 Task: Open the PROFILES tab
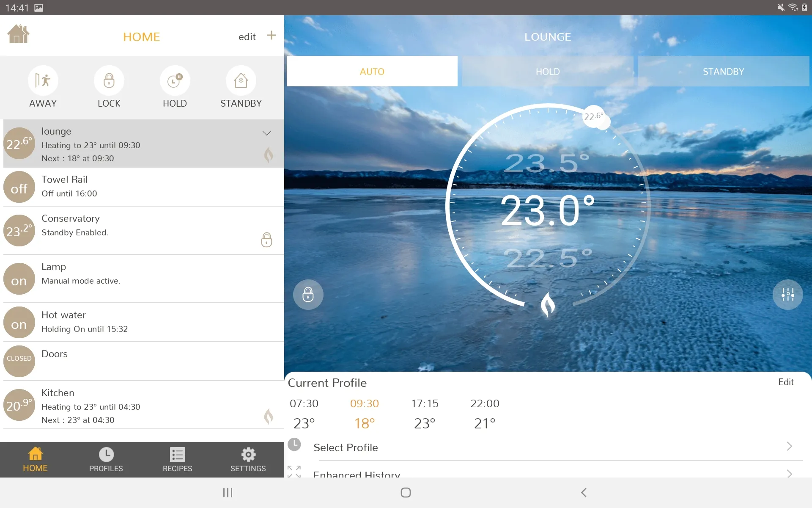pyautogui.click(x=106, y=459)
